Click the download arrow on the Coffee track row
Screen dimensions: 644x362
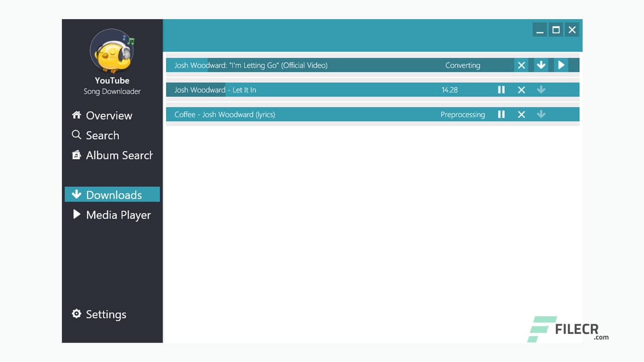541,114
